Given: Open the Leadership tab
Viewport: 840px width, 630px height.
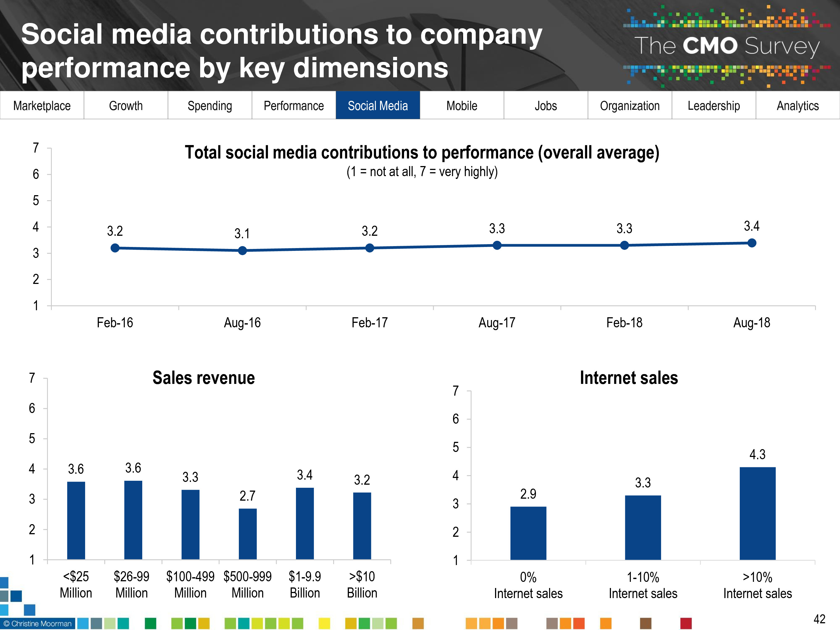Looking at the screenshot, I should coord(713,105).
